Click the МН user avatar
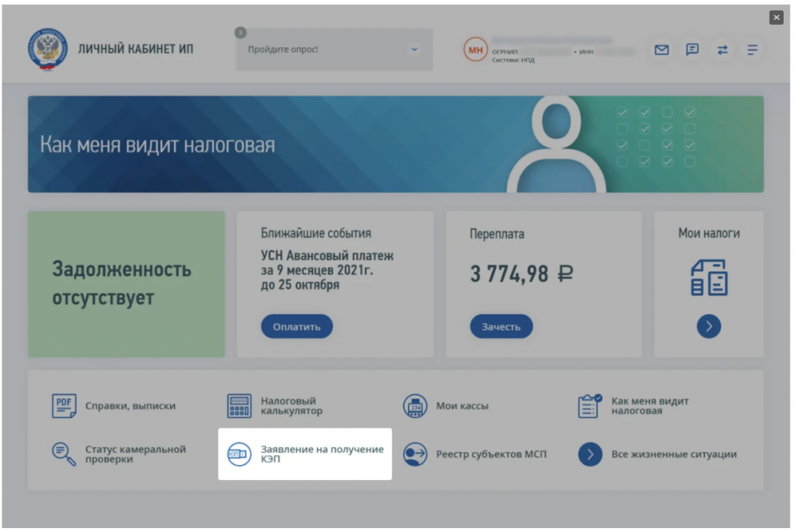Viewport: 796px width, 532px height. pos(476,50)
